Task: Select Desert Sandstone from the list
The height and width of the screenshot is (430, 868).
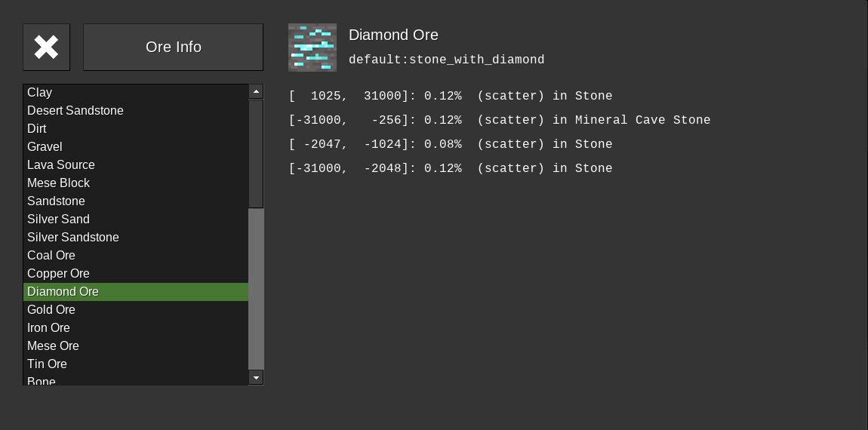Action: click(x=75, y=111)
